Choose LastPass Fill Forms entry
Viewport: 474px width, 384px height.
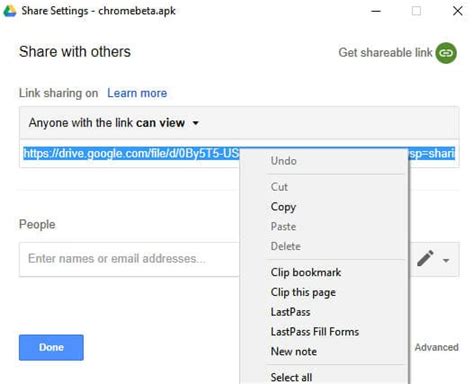point(315,332)
